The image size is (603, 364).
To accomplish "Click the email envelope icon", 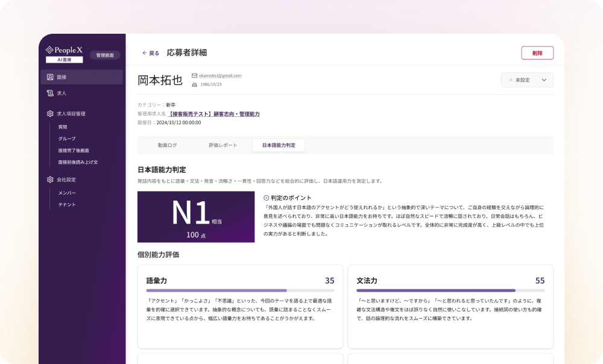I will tap(194, 75).
